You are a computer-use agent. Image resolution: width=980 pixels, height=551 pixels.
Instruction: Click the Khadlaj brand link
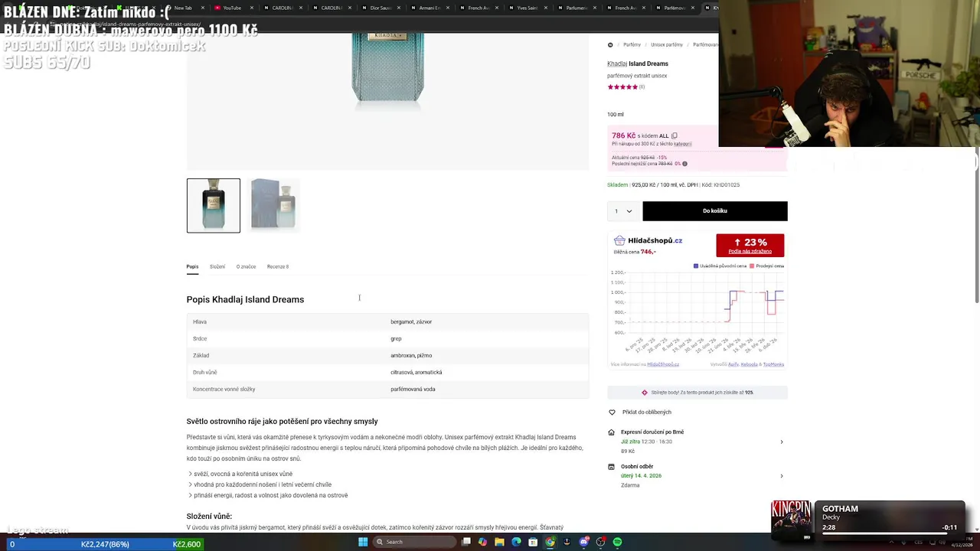coord(616,64)
